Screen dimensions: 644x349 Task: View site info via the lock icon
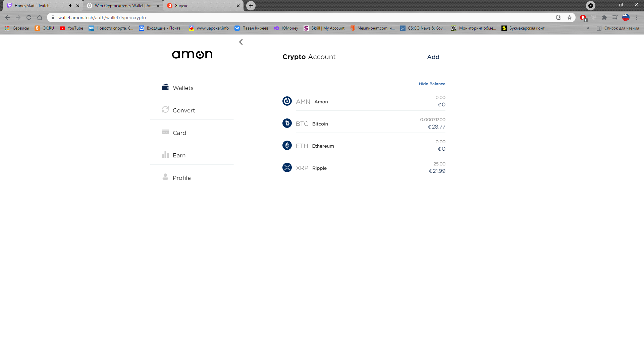tap(53, 17)
